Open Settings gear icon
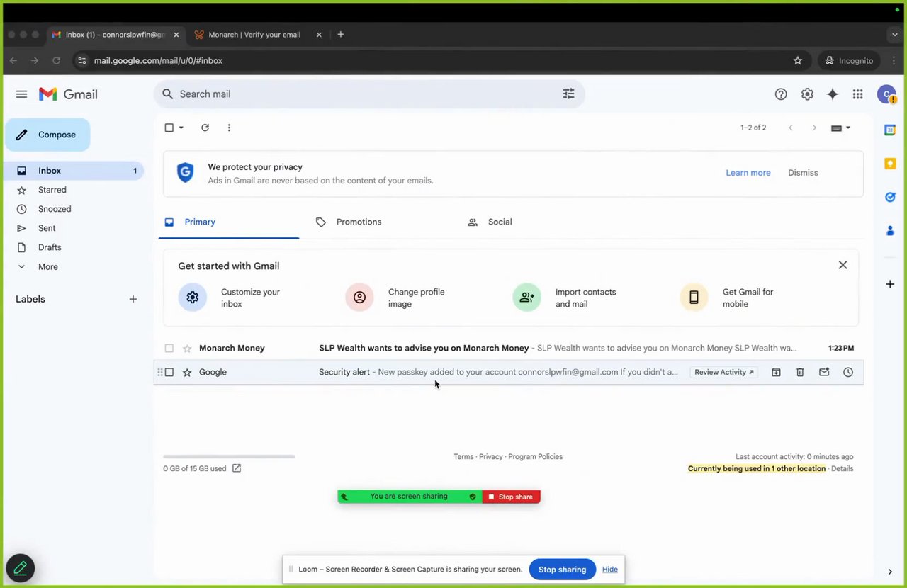Image resolution: width=907 pixels, height=588 pixels. tap(807, 94)
